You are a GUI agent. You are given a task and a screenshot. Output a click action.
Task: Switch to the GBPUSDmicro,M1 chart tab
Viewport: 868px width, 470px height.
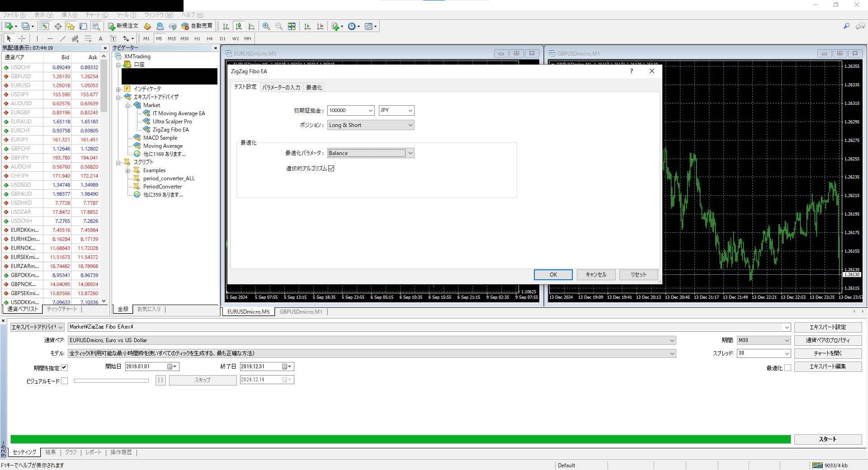(x=301, y=312)
